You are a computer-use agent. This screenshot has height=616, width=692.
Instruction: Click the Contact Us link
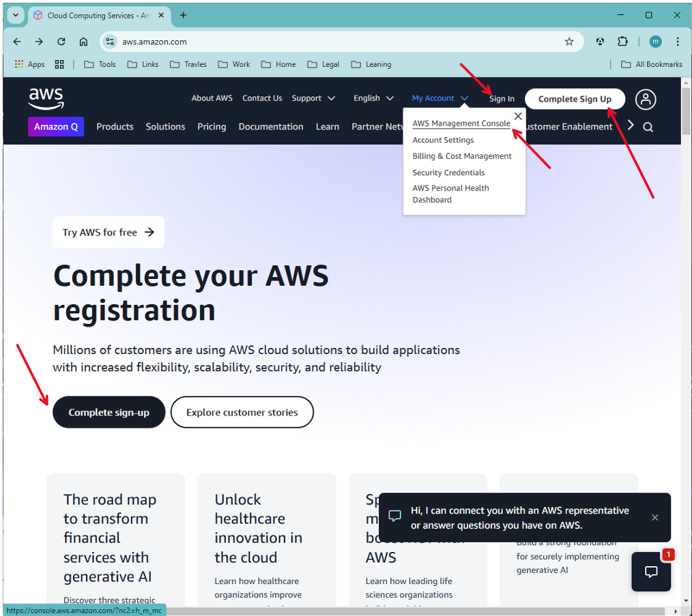[262, 98]
